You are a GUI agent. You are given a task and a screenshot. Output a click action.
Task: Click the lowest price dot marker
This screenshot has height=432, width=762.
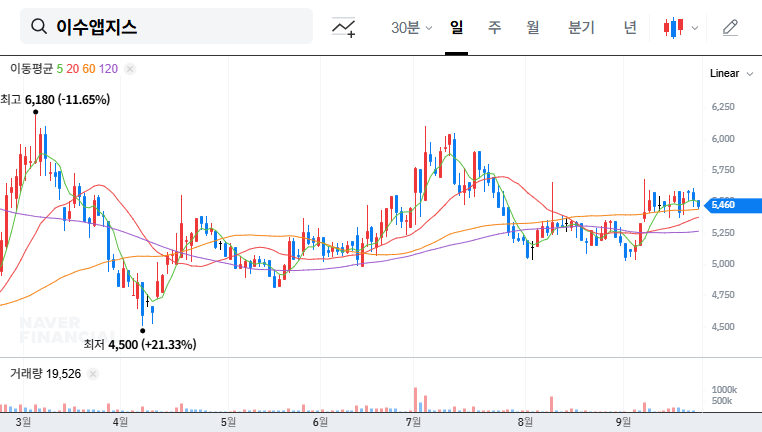coord(142,331)
